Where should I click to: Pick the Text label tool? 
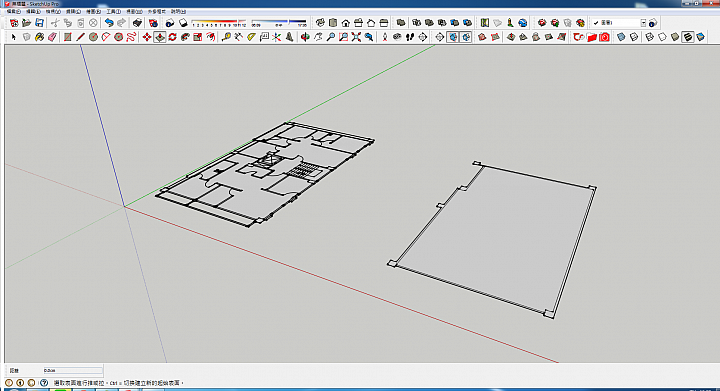pyautogui.click(x=264, y=37)
